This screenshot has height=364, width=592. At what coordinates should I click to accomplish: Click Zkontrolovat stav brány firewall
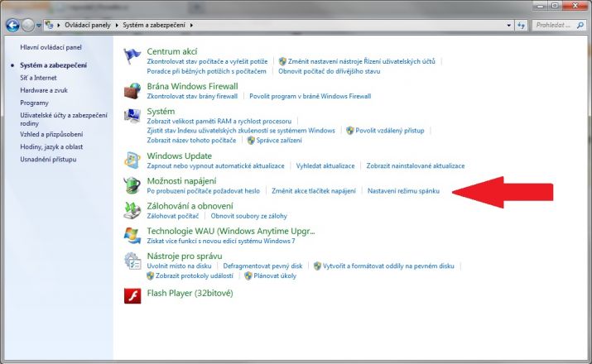192,96
